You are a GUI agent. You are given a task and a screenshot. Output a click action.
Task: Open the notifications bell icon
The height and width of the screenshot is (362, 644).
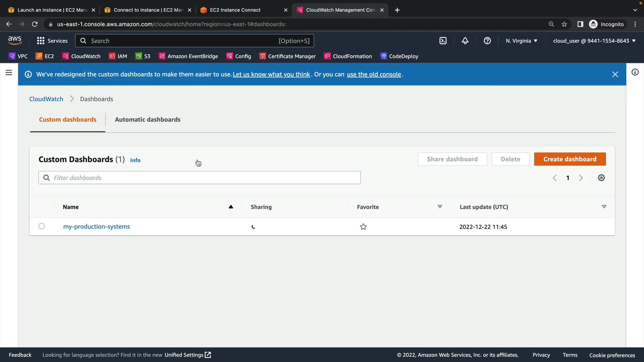coord(465,41)
